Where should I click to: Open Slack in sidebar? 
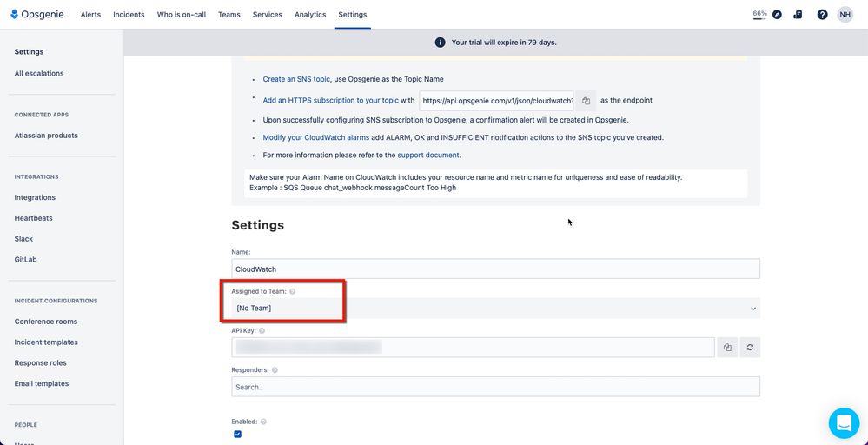tap(23, 239)
